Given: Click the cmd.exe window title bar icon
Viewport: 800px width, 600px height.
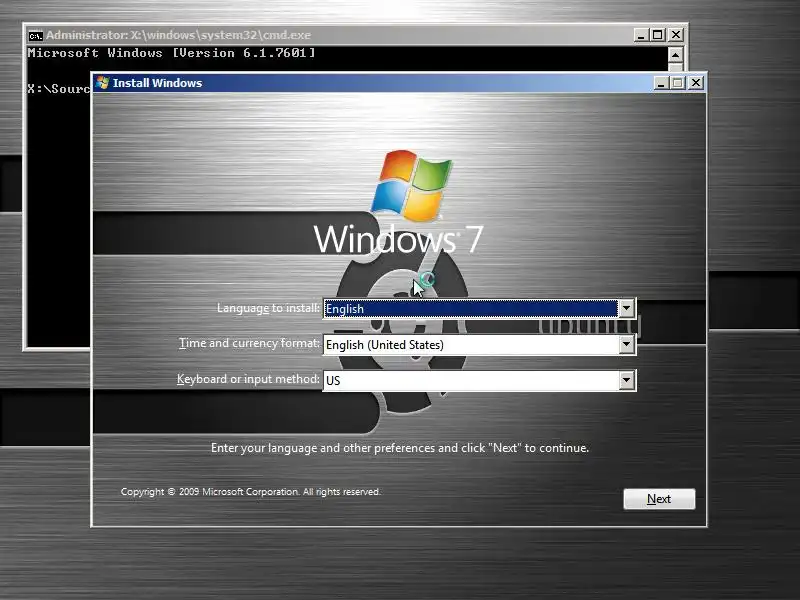Looking at the screenshot, I should [x=36, y=35].
